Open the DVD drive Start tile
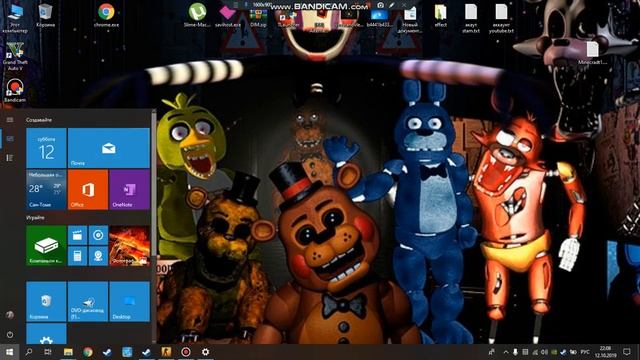640x360 pixels. pyautogui.click(x=88, y=302)
